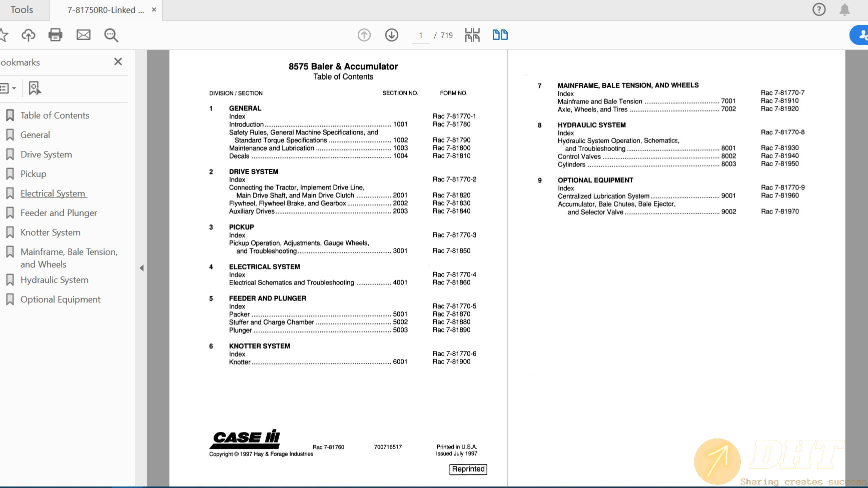Viewport: 868px width, 488px height.
Task: Print the document
Action: coord(55,35)
